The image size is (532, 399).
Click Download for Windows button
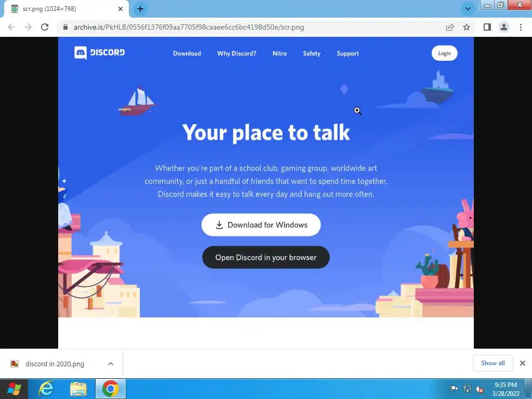coord(261,225)
